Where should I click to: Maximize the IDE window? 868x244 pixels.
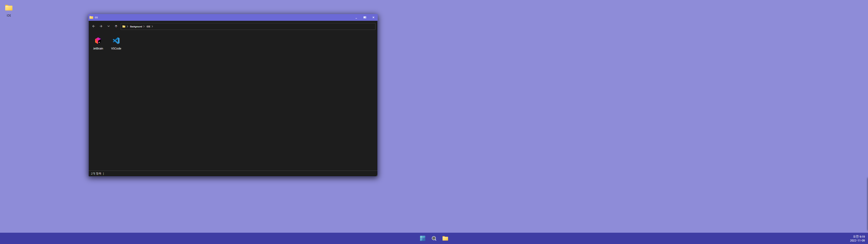coord(365,18)
